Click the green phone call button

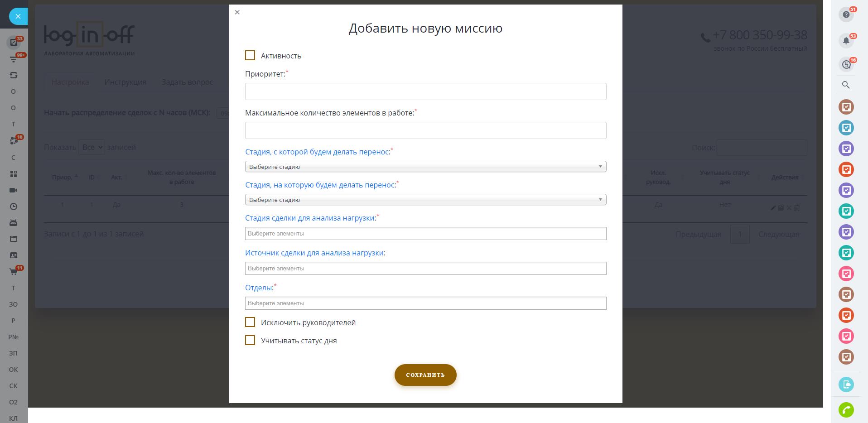[x=846, y=410]
